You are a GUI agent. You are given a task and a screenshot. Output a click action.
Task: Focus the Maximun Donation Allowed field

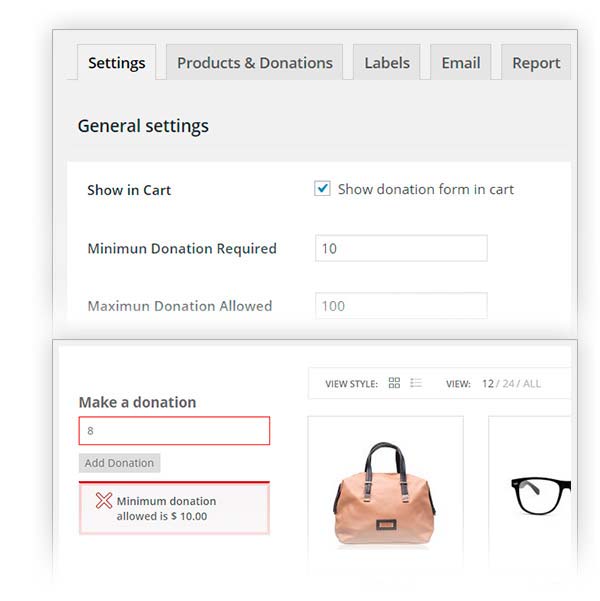pyautogui.click(x=401, y=306)
